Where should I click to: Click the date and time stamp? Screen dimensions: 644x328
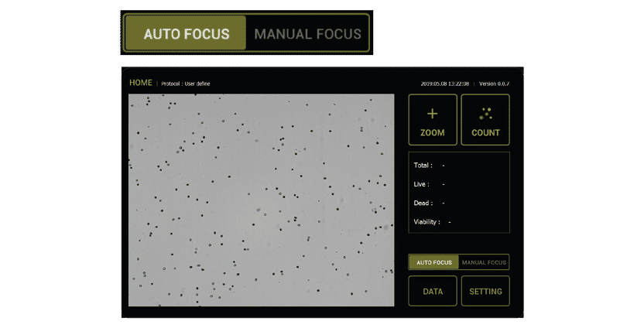(445, 84)
